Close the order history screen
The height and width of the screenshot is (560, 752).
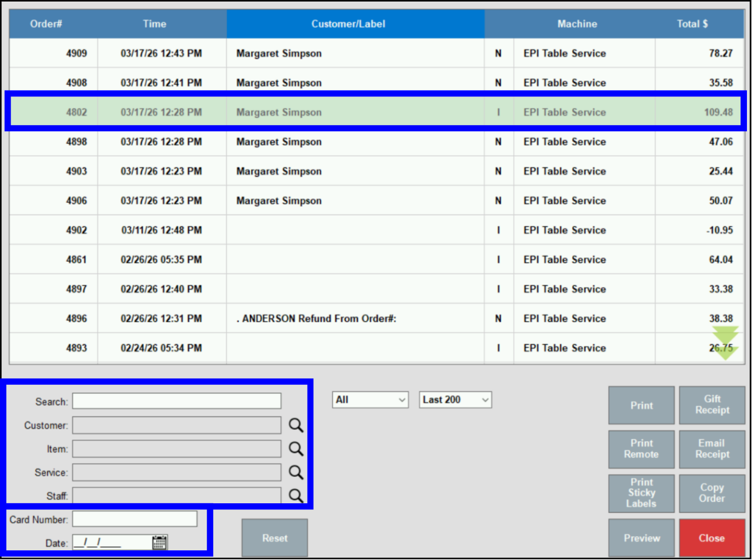[x=712, y=538]
